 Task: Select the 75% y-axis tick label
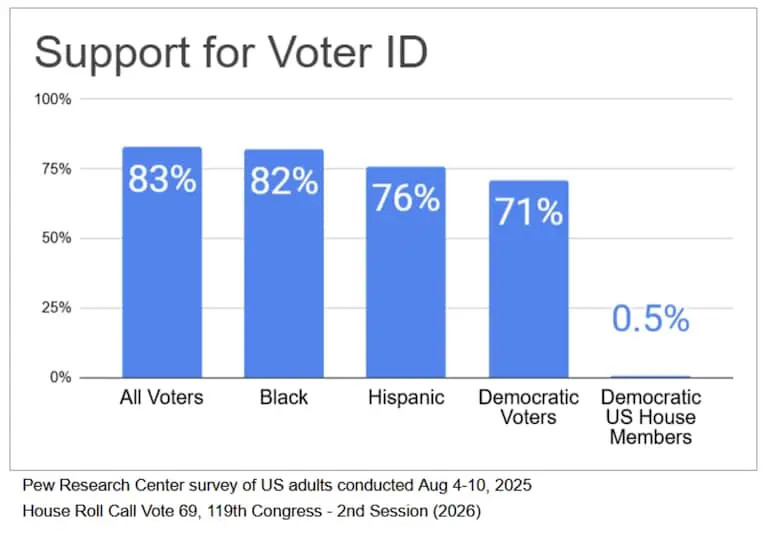click(57, 169)
